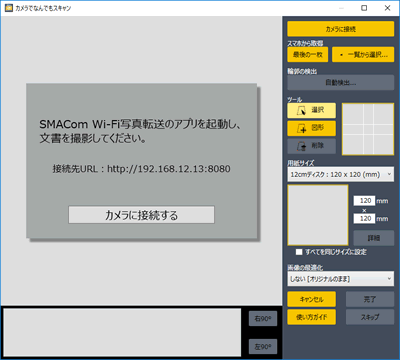Click the paper-size preview square
The height and width of the screenshot is (360, 400).
click(318, 215)
